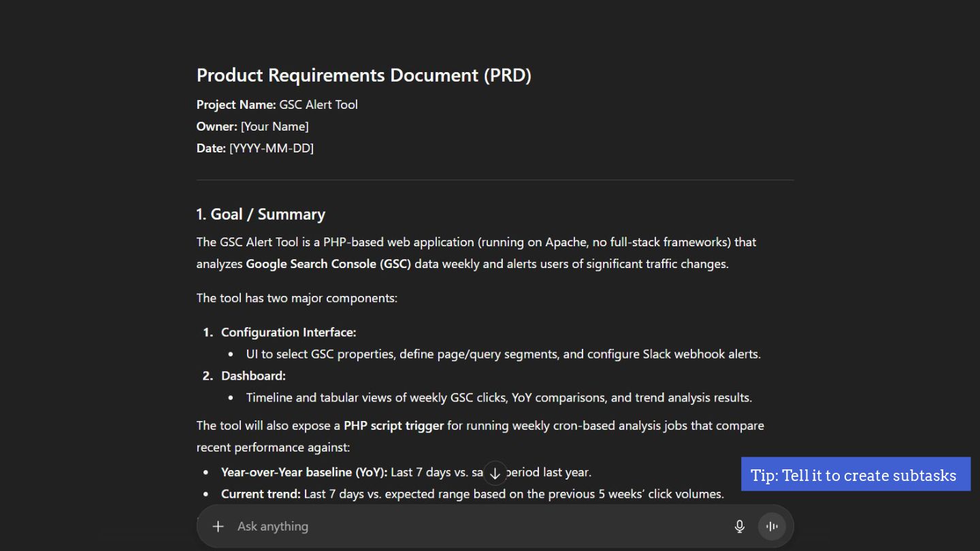Image resolution: width=980 pixels, height=551 pixels.
Task: Click the blue subtasks tip banner
Action: (x=855, y=475)
